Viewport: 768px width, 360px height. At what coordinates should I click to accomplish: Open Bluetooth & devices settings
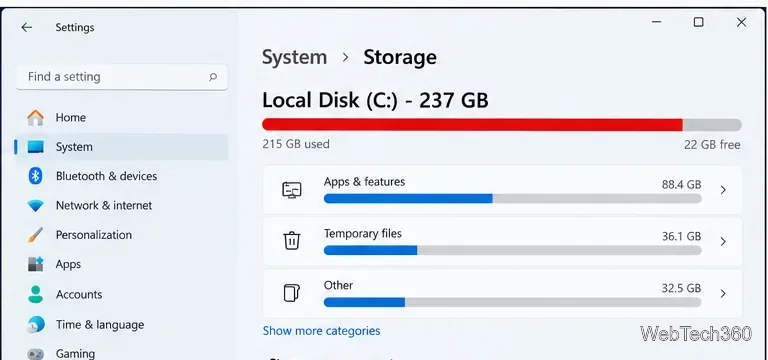[x=122, y=176]
